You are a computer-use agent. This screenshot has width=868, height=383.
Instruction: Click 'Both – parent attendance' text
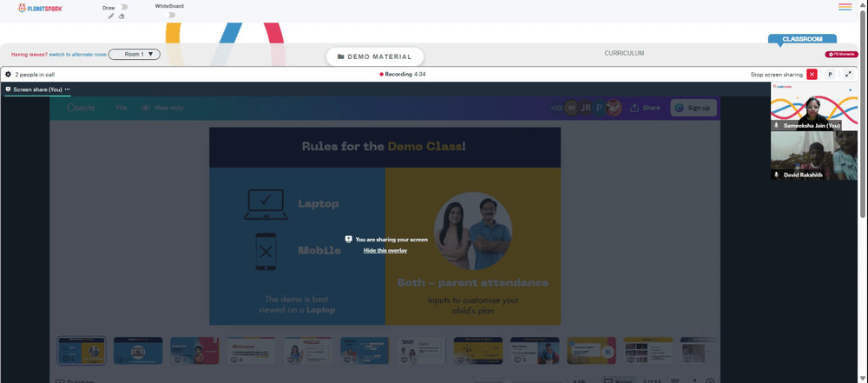point(473,282)
